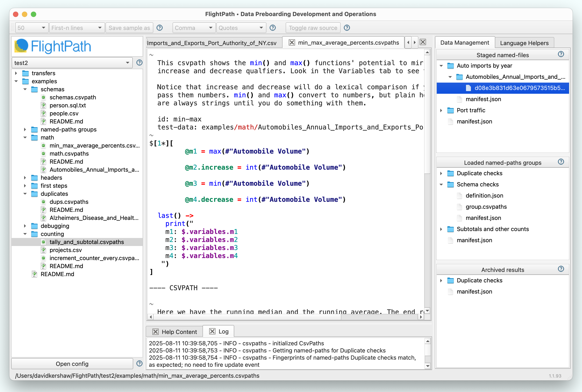Open help for the sample size toolbar
The width and height of the screenshot is (582, 392).
point(159,28)
